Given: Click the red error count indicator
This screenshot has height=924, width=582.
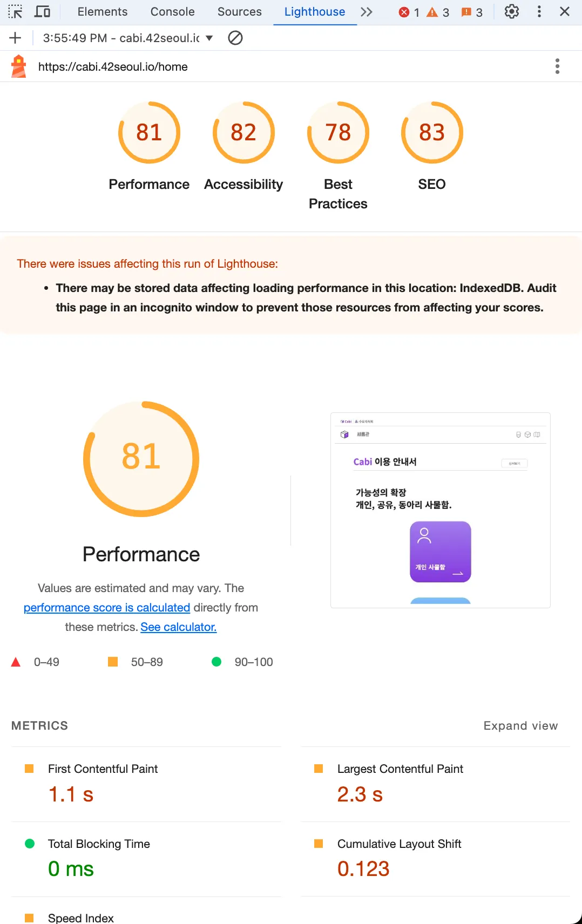Looking at the screenshot, I should [x=409, y=12].
